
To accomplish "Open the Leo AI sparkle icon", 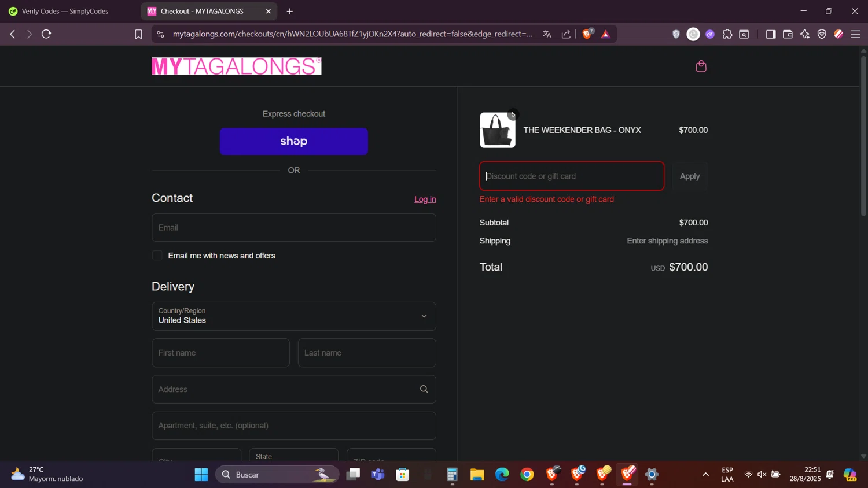I will point(805,34).
